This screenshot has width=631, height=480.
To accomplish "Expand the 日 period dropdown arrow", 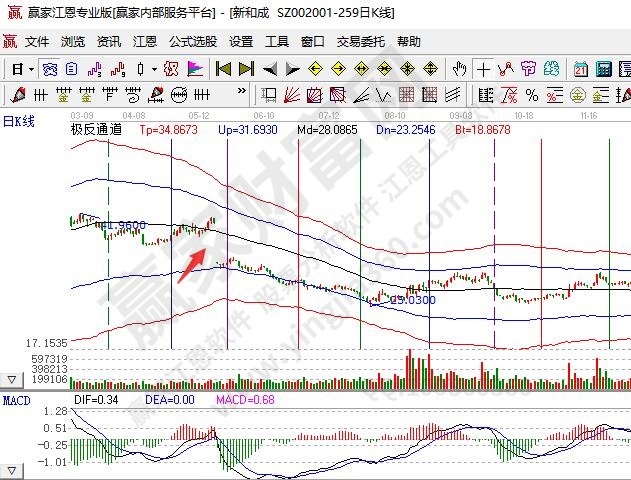I will click(x=32, y=69).
